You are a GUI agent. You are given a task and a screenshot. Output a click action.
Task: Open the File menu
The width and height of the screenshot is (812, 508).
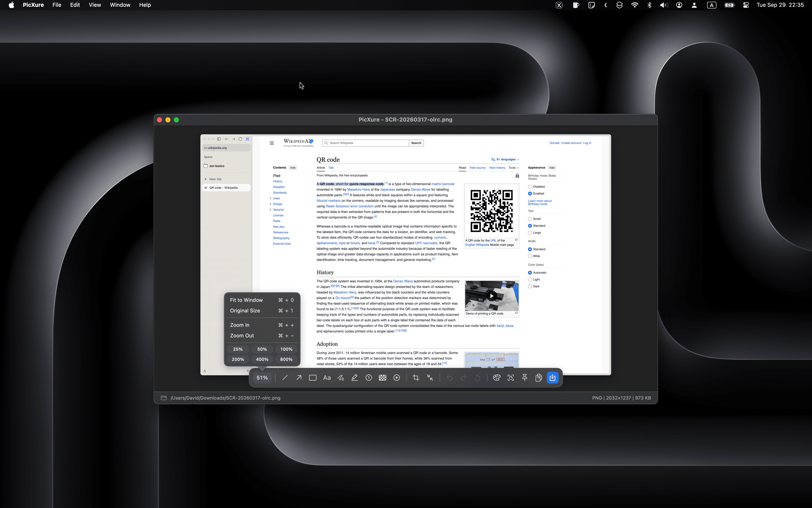tap(57, 5)
